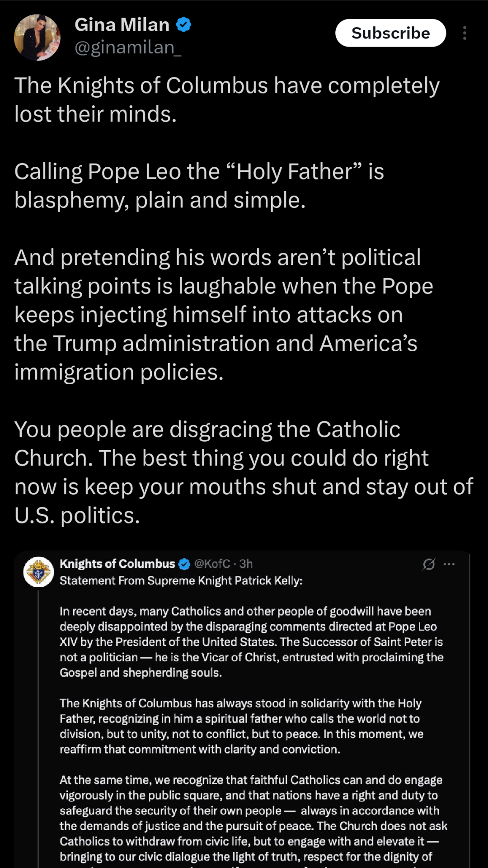Click the Knights of Columbus emblem avatar

(x=38, y=572)
